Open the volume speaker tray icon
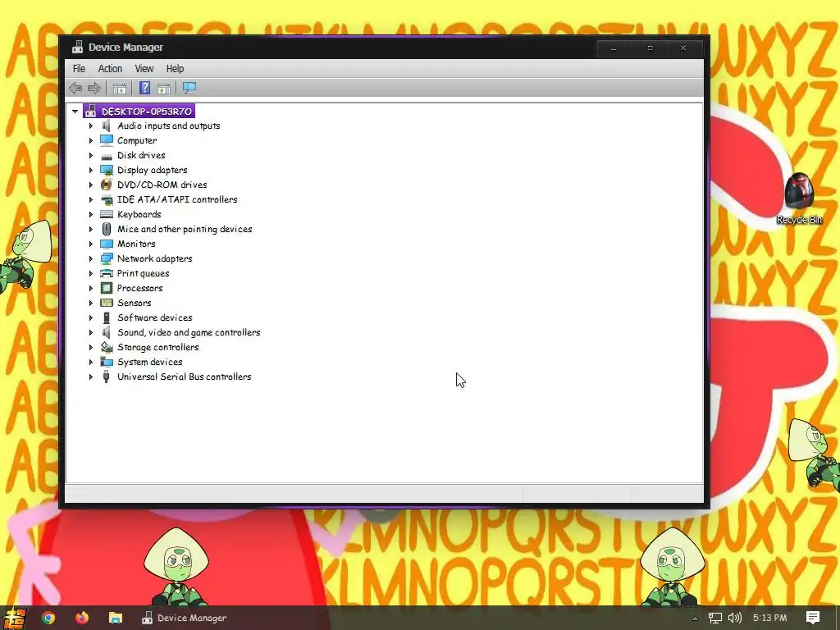The height and width of the screenshot is (630, 840). (x=734, y=618)
